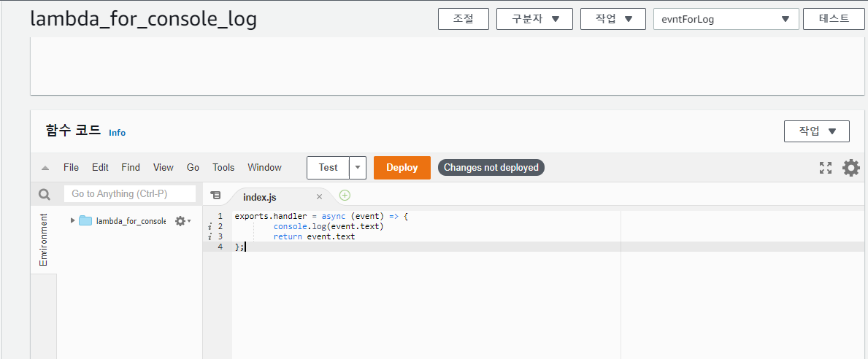Click the orange Deploy button
This screenshot has width=868, height=359.
402,168
